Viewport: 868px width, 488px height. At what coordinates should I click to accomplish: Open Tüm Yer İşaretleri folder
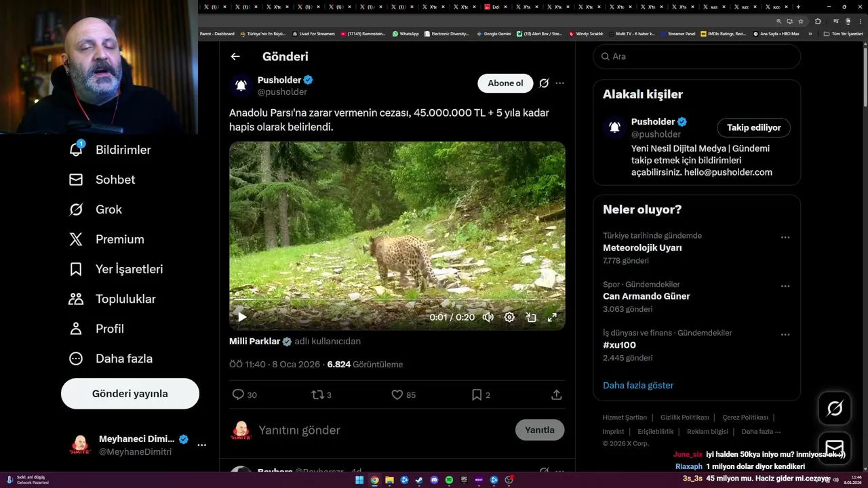[x=843, y=33]
